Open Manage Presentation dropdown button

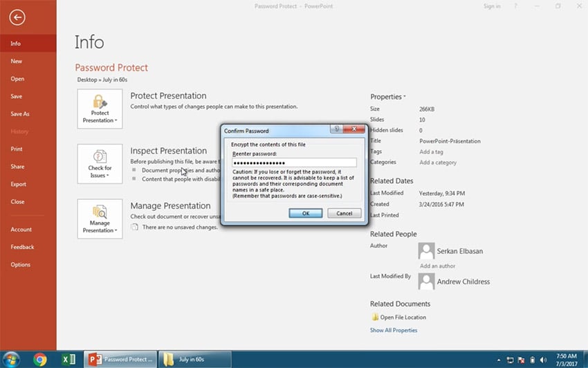100,219
